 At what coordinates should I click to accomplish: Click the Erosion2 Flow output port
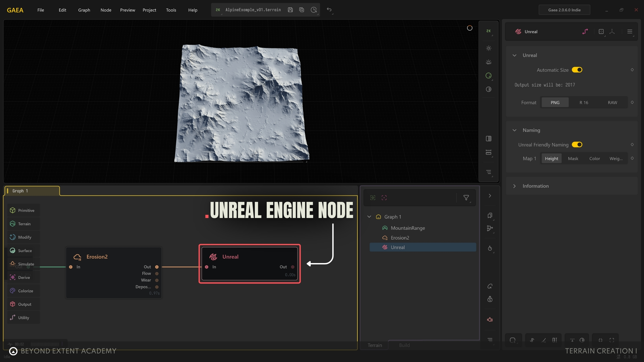pos(157,274)
